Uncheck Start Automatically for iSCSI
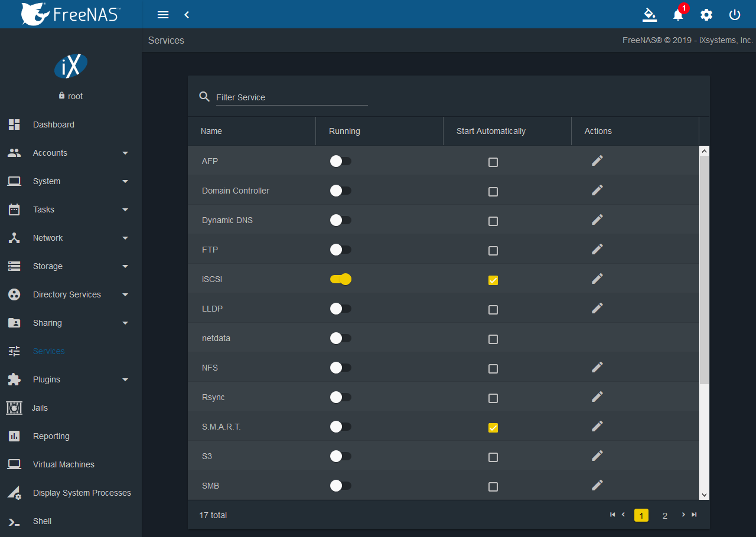The height and width of the screenshot is (537, 756). pyautogui.click(x=493, y=280)
